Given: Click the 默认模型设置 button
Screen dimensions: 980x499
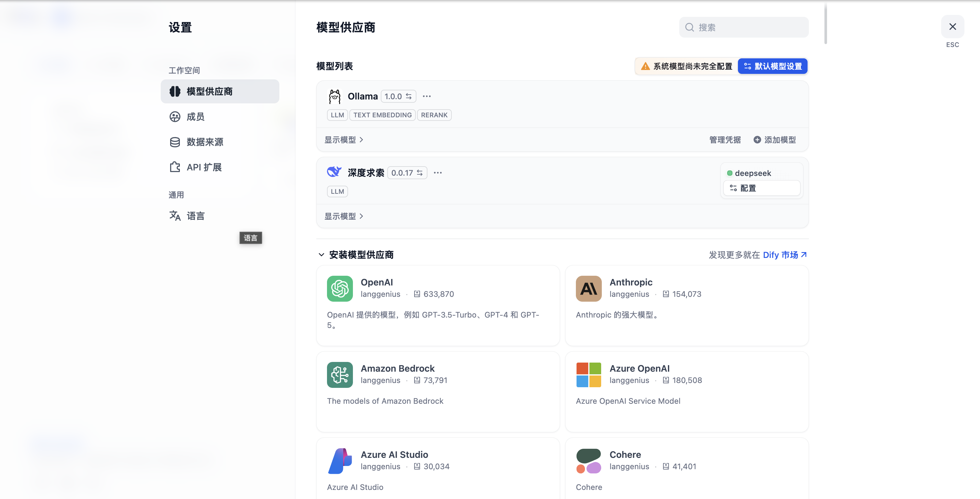Looking at the screenshot, I should [773, 66].
